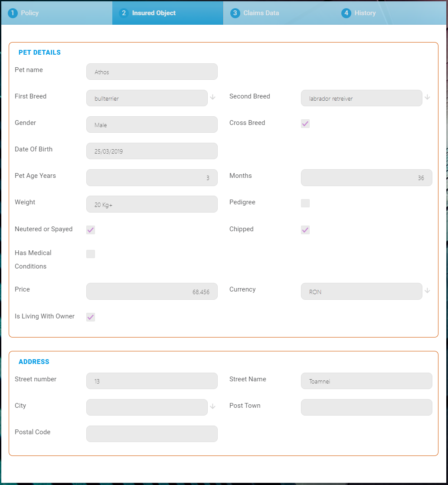448x485 pixels.
Task: Click the Second Breed dropdown arrow icon
Action: pyautogui.click(x=427, y=97)
